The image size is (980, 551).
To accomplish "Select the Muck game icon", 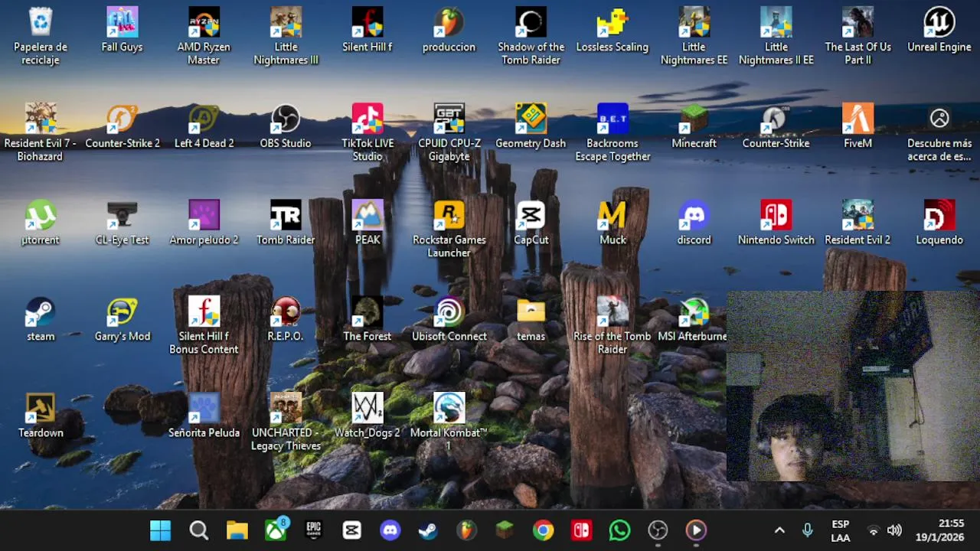I will 612,223.
